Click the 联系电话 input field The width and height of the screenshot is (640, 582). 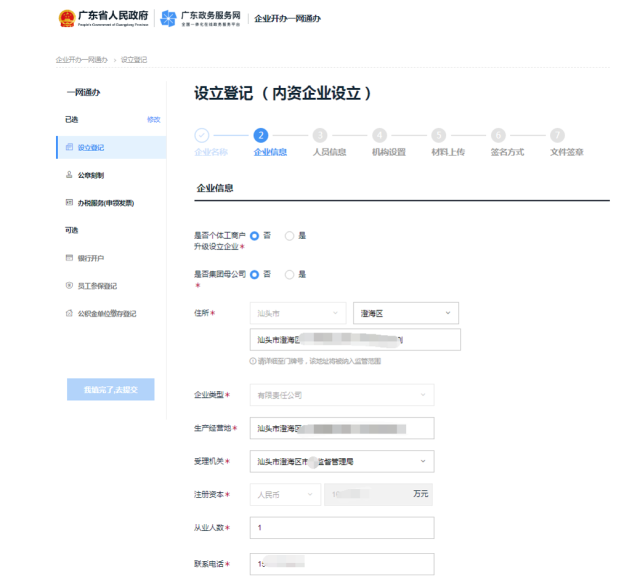[342, 564]
